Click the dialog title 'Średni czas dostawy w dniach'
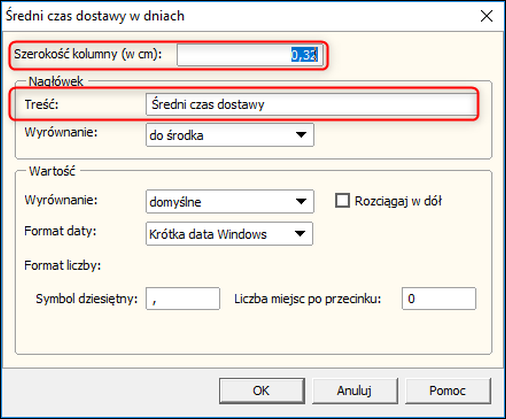The image size is (506, 419). (95, 16)
